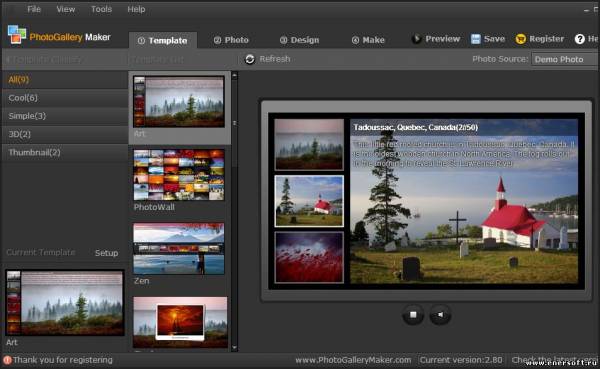The image size is (600, 369).
Task: Open Help via question mark icon
Action: [580, 39]
